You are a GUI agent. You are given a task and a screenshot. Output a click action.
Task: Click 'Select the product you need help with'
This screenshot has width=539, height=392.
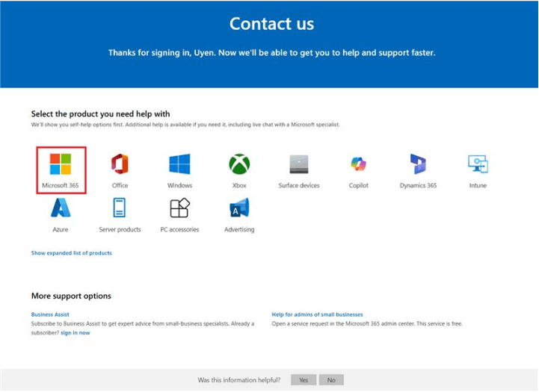(100, 114)
